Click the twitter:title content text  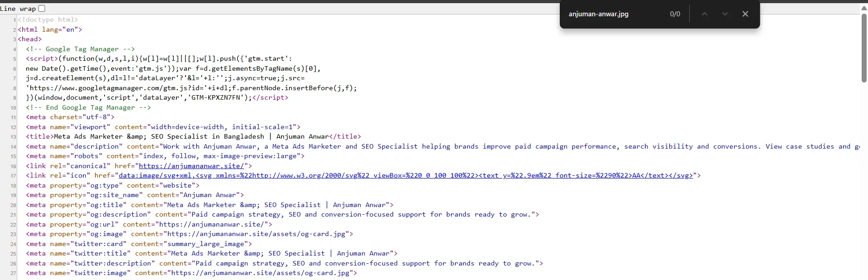coord(280,253)
